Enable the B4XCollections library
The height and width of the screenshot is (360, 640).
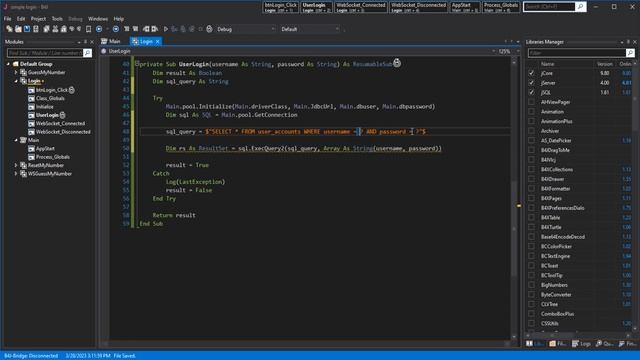point(531,169)
